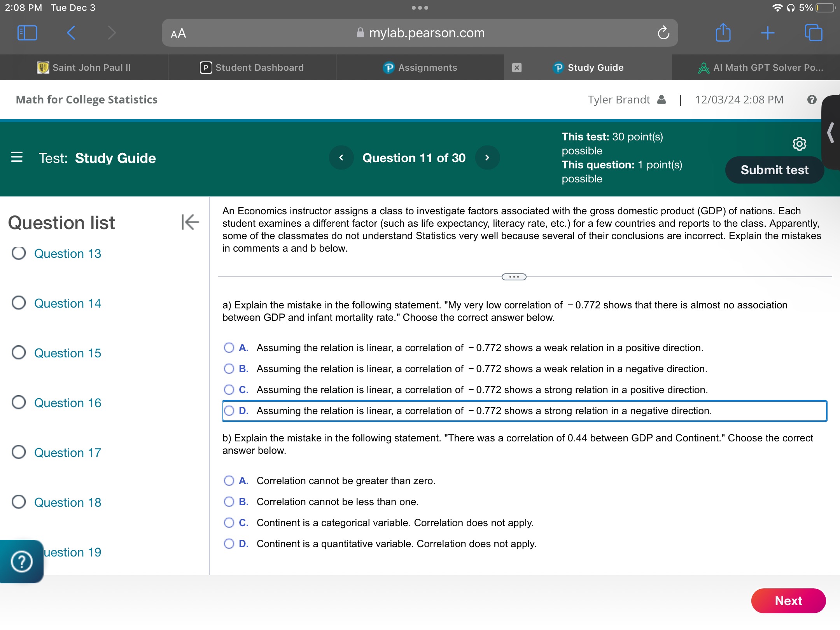Tap the Question 16 status circle
The height and width of the screenshot is (630, 840).
pos(19,402)
